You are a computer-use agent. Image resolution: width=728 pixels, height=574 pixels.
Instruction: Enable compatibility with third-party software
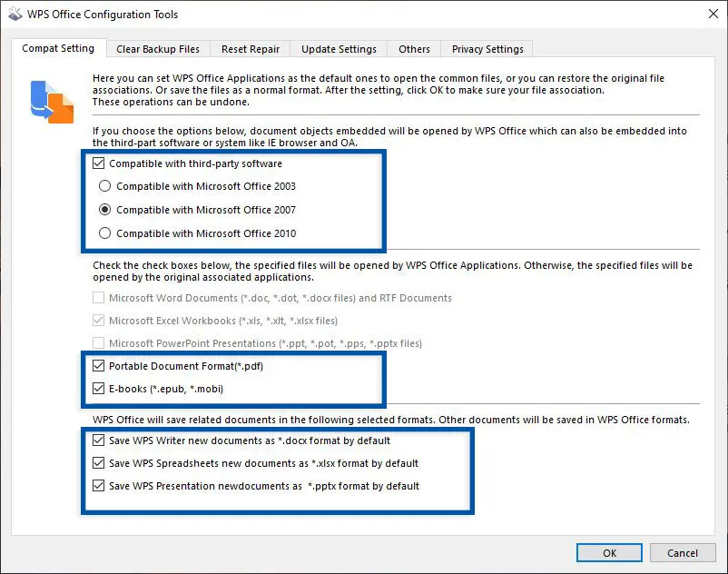pos(100,163)
